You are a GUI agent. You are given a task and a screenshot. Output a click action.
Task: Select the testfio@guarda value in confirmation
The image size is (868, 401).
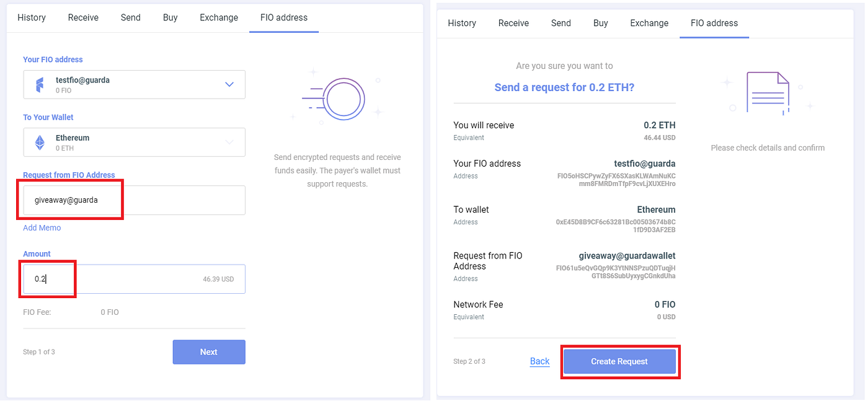coord(645,164)
